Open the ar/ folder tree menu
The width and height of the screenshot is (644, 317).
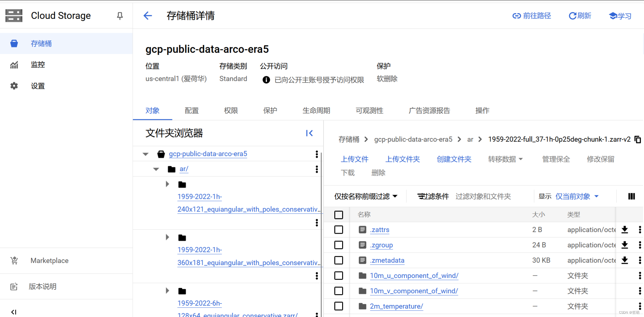pyautogui.click(x=317, y=169)
